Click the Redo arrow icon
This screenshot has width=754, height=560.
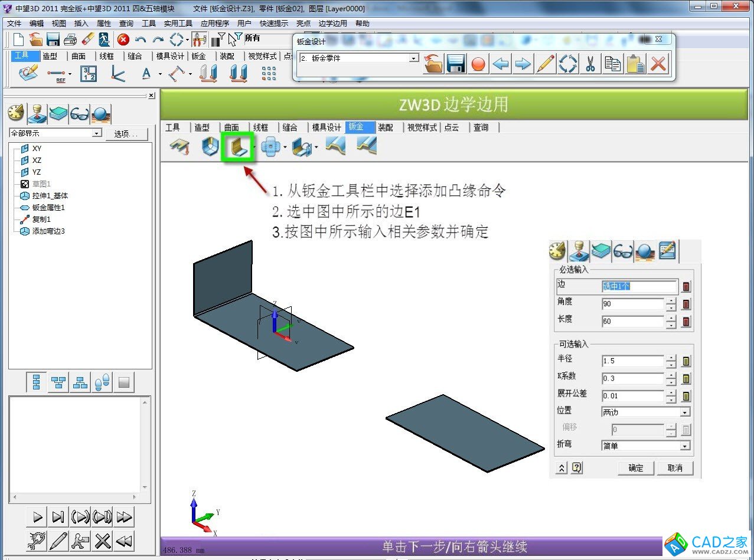click(x=158, y=40)
